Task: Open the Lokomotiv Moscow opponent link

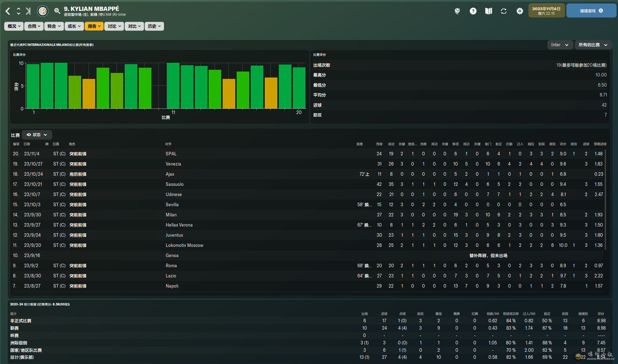Action: click(x=184, y=245)
